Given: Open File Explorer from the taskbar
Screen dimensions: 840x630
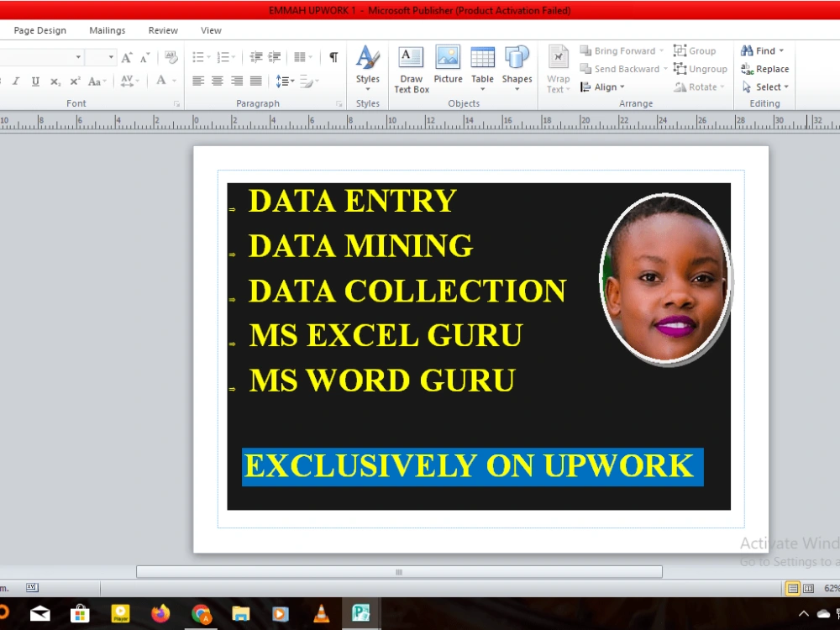Looking at the screenshot, I should pos(240,614).
